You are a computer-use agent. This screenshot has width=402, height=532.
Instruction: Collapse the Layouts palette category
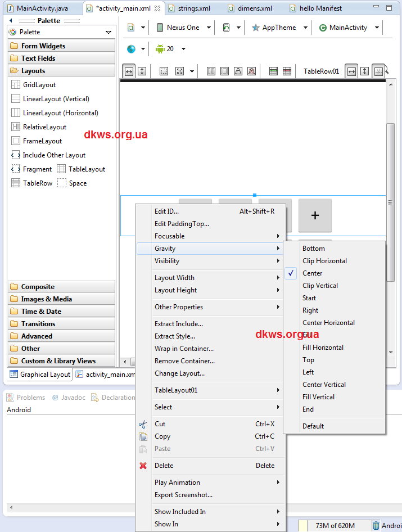[61, 70]
